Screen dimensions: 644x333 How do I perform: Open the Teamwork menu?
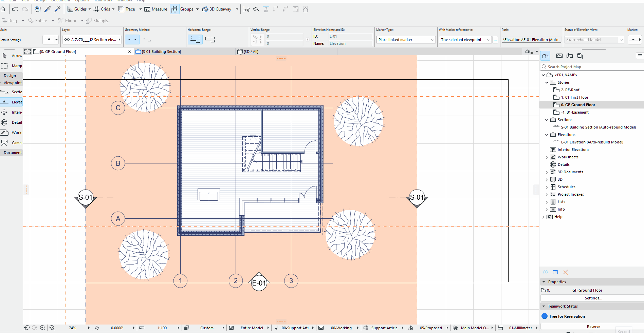click(103, 1)
